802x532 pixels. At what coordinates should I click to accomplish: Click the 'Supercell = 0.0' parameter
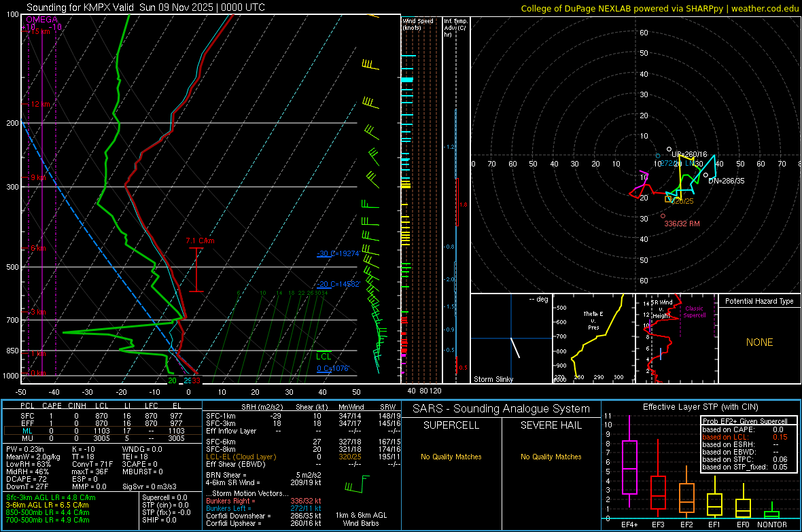(x=164, y=498)
